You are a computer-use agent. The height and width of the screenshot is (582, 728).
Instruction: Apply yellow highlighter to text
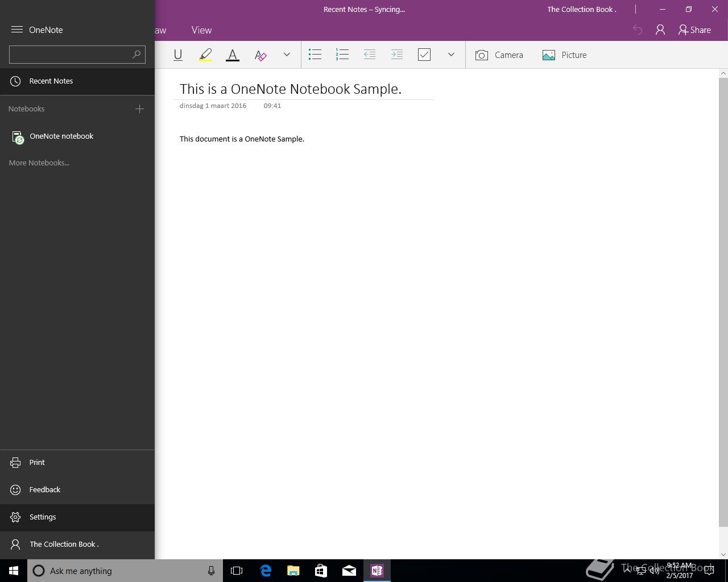click(x=205, y=55)
